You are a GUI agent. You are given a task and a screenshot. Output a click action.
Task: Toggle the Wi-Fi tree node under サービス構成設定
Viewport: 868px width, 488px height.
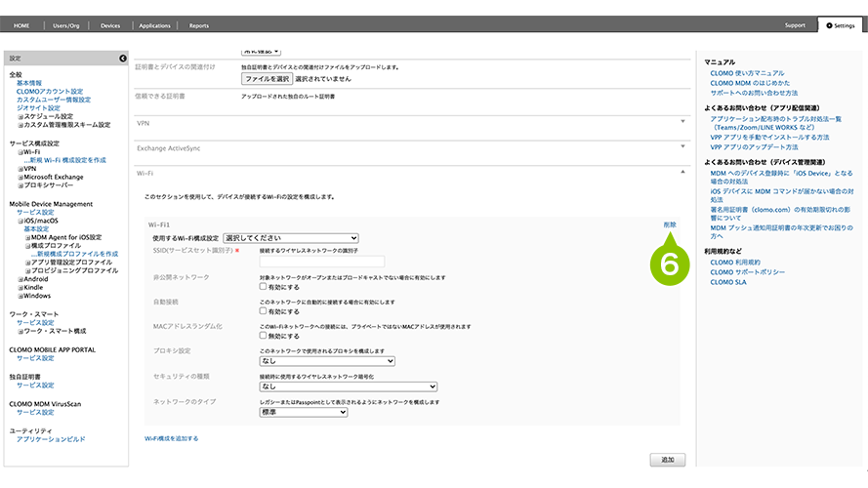[21, 152]
